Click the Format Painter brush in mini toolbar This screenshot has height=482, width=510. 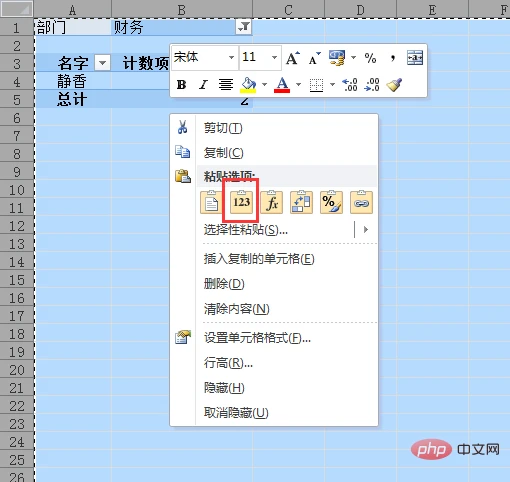394,85
